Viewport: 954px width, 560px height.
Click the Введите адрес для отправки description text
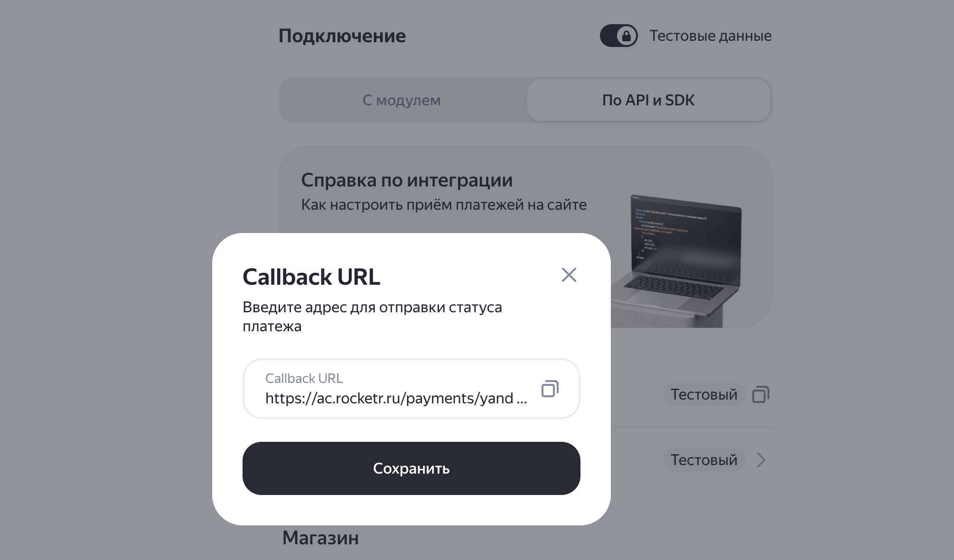tap(372, 317)
